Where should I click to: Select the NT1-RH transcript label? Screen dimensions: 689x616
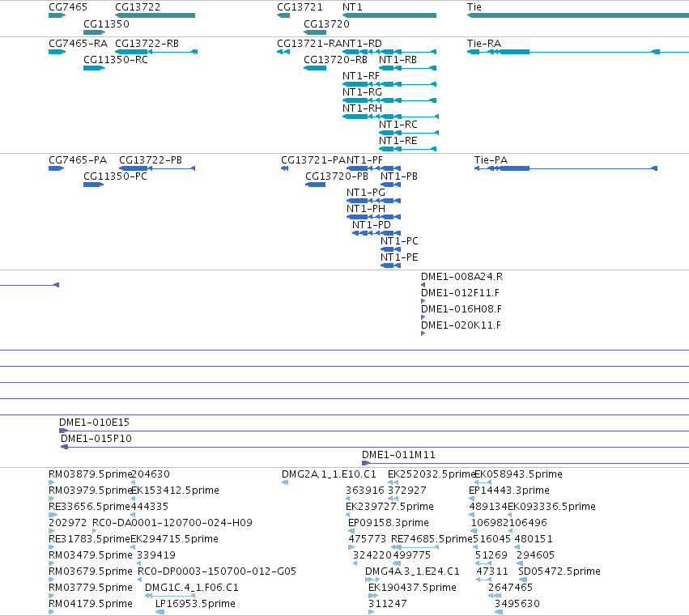pos(362,108)
